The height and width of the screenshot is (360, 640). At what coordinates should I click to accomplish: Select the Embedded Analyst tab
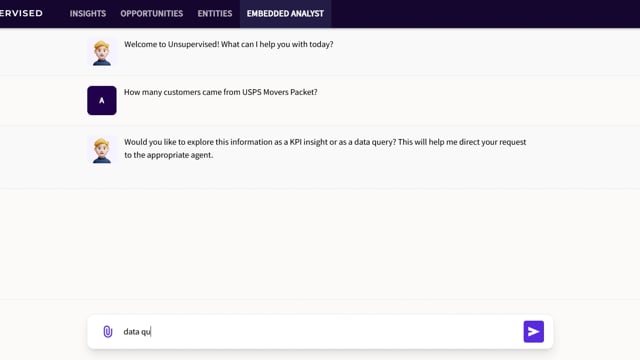(x=285, y=13)
